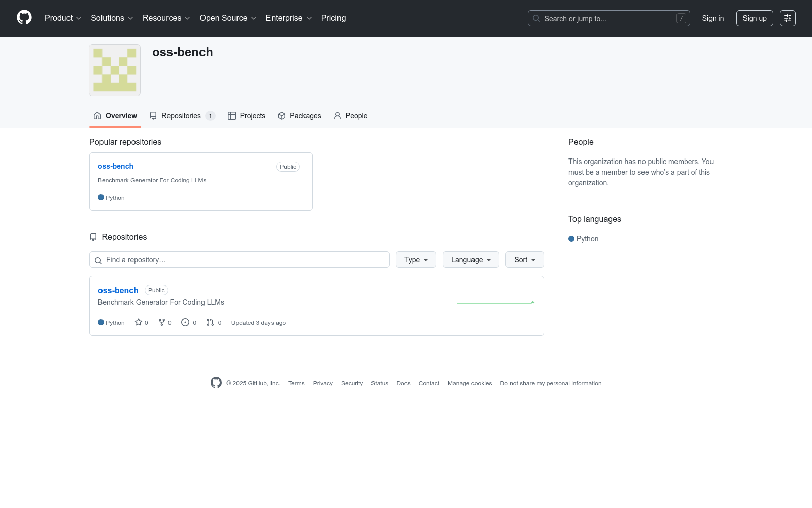Click Sign in

coord(713,18)
